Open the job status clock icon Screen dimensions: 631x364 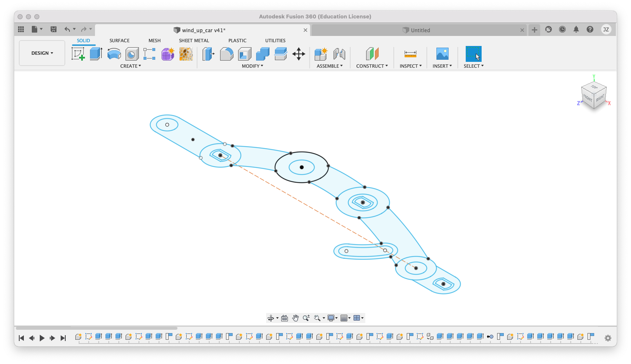coord(562,29)
